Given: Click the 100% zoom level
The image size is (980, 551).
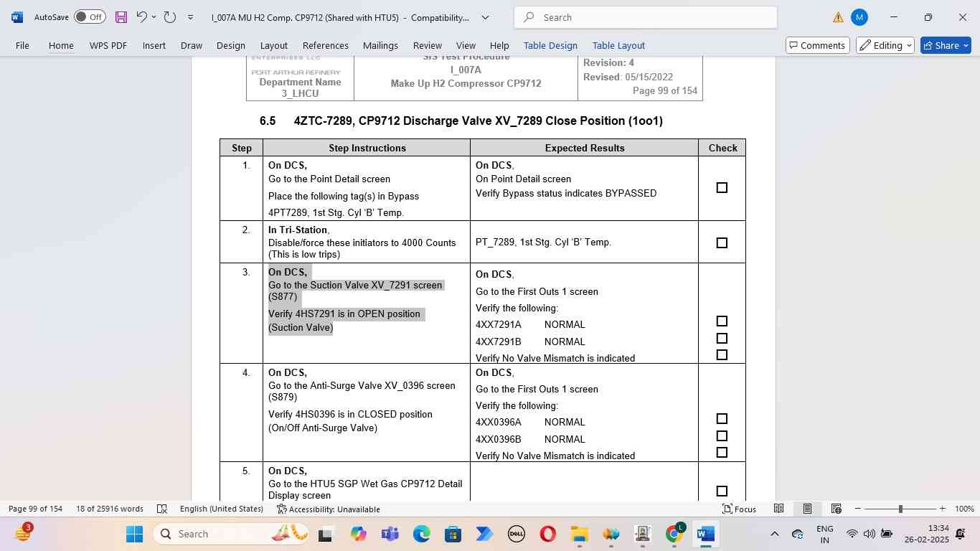Looking at the screenshot, I should [x=964, y=509].
